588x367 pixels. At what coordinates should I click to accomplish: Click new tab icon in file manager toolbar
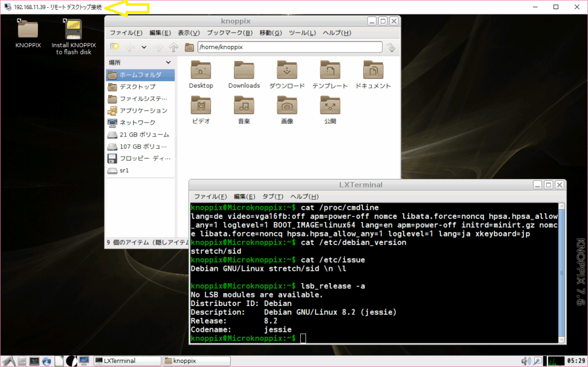115,47
